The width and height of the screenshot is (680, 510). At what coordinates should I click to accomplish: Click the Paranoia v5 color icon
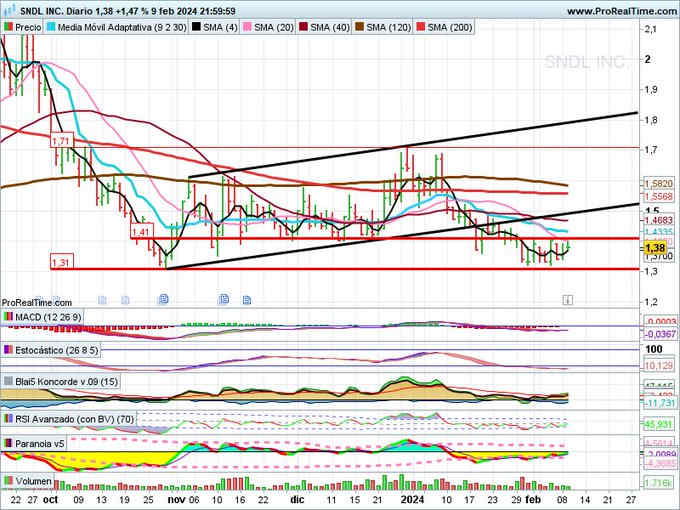click(x=8, y=443)
